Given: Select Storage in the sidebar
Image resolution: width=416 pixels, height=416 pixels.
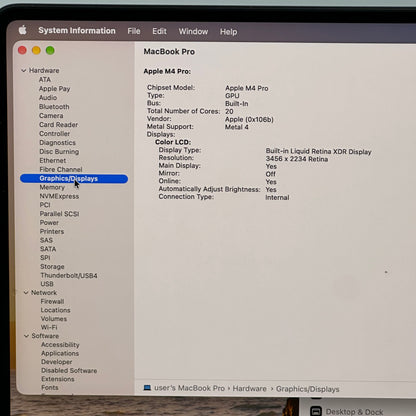Looking at the screenshot, I should (x=52, y=267).
